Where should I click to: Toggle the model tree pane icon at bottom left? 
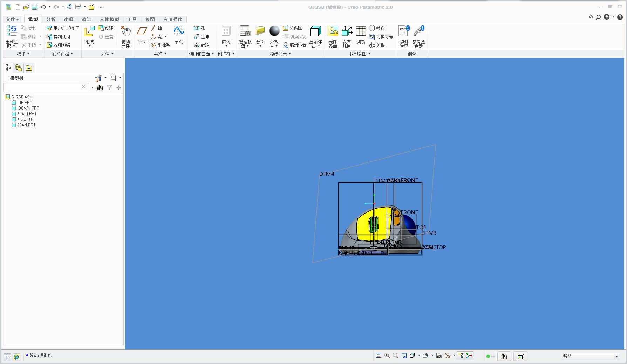[x=7, y=357]
